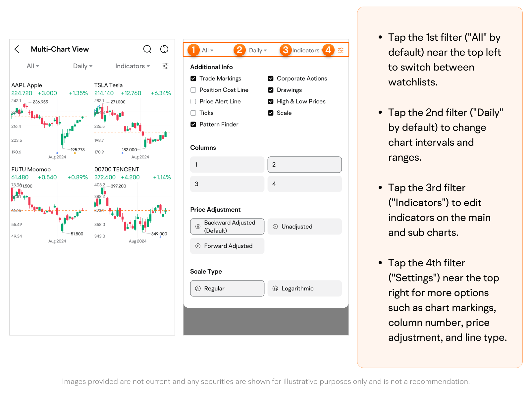
Task: Expand the All watchlist dropdown in left panel
Action: [x=33, y=66]
